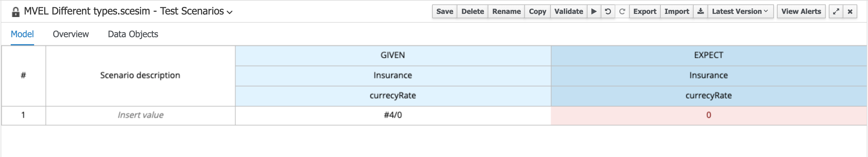The width and height of the screenshot is (868, 157).
Task: Click the Export button
Action: pyautogui.click(x=645, y=11)
